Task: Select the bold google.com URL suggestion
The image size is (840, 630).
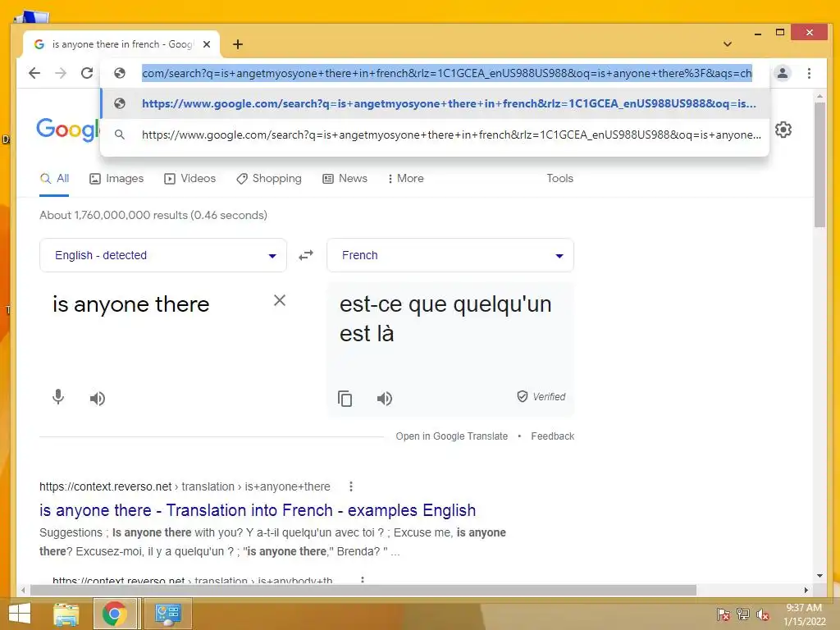Action: point(435,103)
